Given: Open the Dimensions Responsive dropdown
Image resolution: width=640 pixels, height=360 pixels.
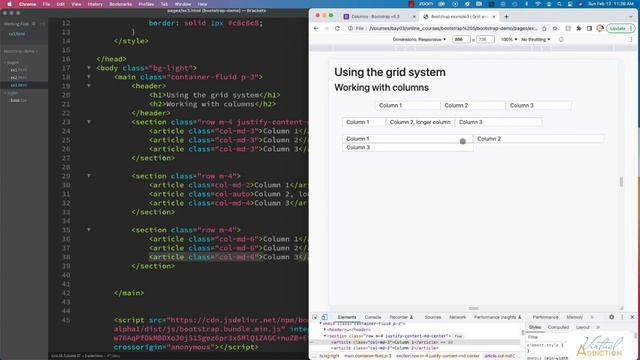Looking at the screenshot, I should coord(419,40).
